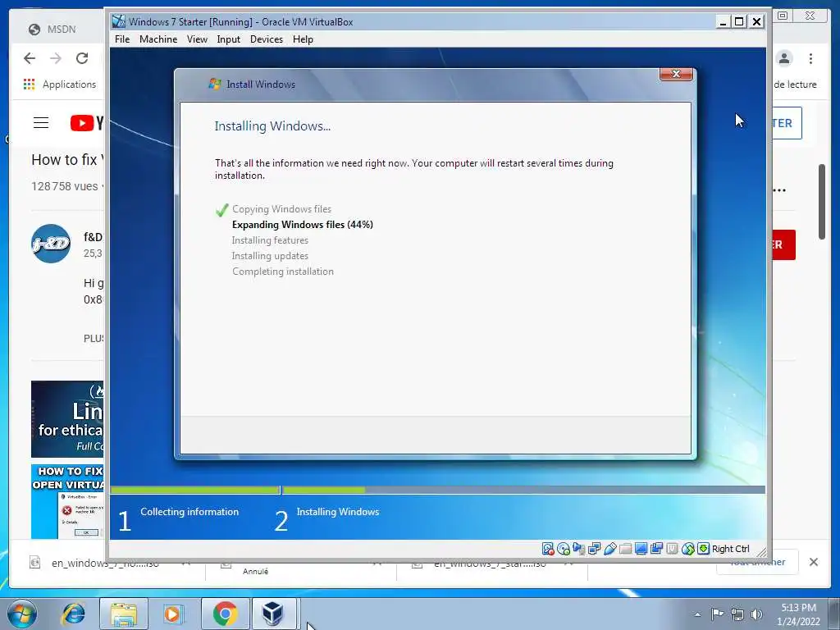Open the Help menu in VirtualBox
This screenshot has width=840, height=630.
click(x=303, y=39)
